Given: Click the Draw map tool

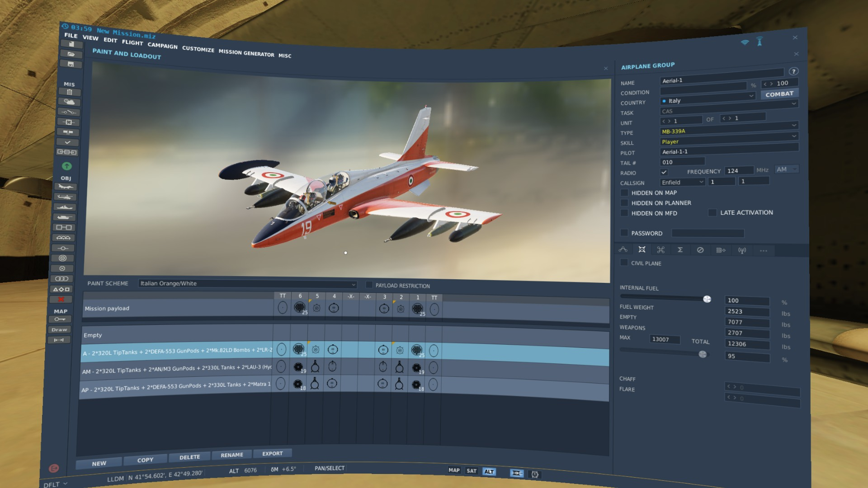Looking at the screenshot, I should (x=59, y=330).
